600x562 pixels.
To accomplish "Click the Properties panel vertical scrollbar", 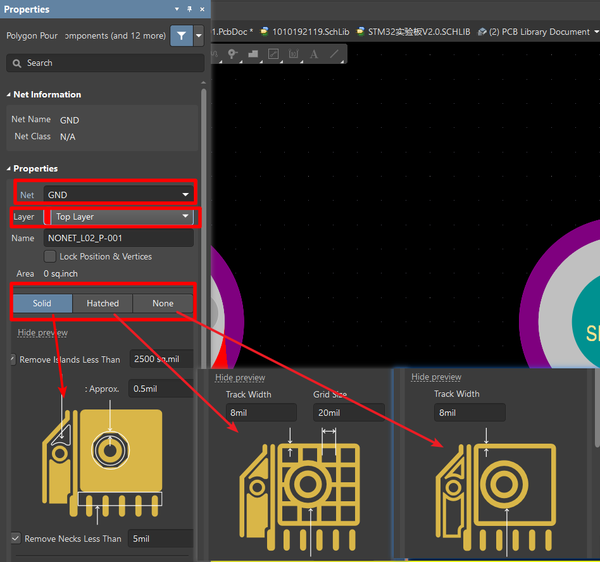I will pyautogui.click(x=204, y=230).
